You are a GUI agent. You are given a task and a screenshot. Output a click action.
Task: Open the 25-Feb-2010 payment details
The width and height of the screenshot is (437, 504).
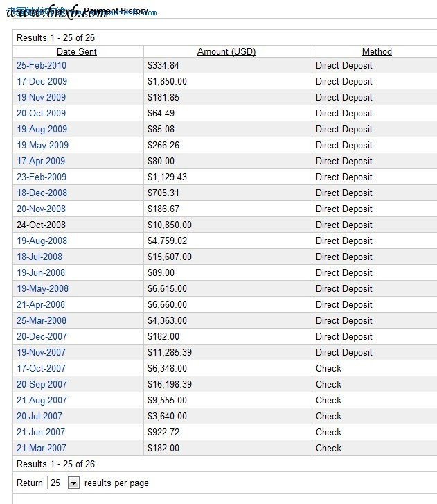[x=42, y=65]
